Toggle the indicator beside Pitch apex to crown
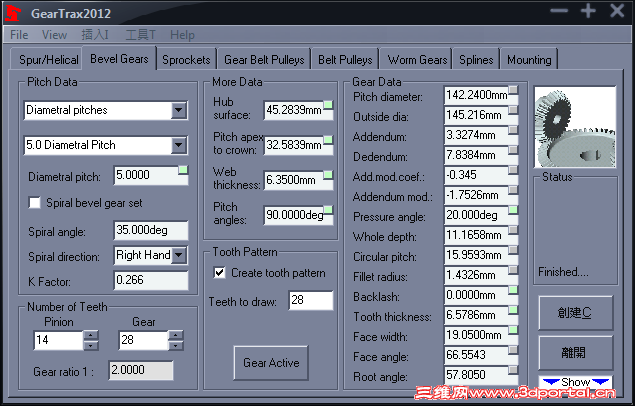 328,140
